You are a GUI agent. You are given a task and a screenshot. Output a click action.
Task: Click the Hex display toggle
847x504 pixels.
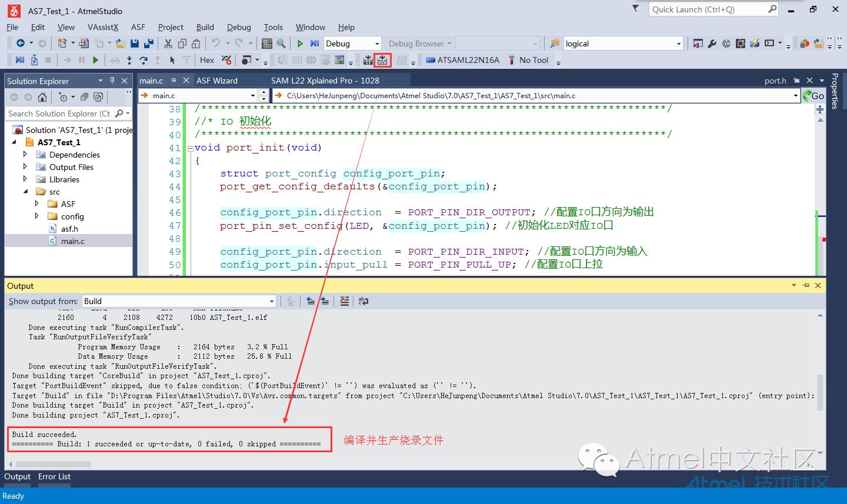(x=207, y=60)
